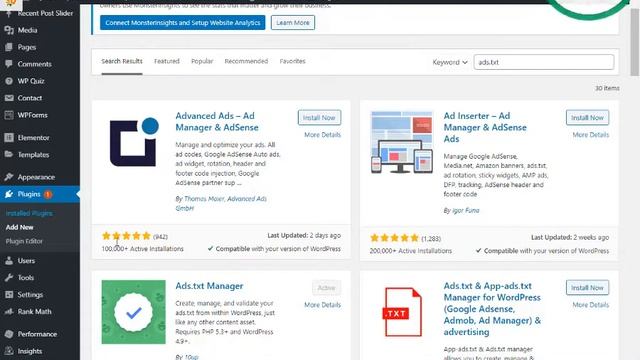Click the Rank Math chart icon
This screenshot has height=360, width=640.
pos(9,311)
